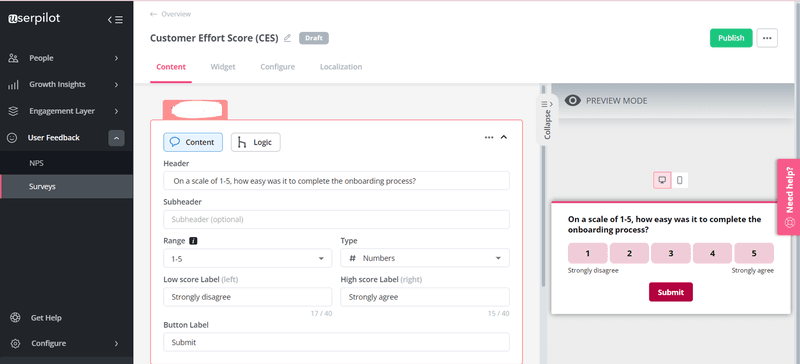The width and height of the screenshot is (800, 364).
Task: Select score 1 in the preview
Action: click(588, 253)
